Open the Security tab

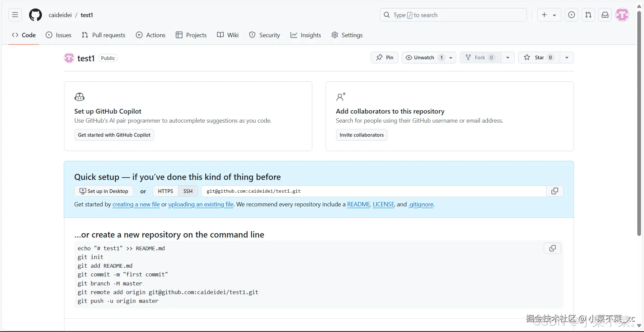point(265,35)
